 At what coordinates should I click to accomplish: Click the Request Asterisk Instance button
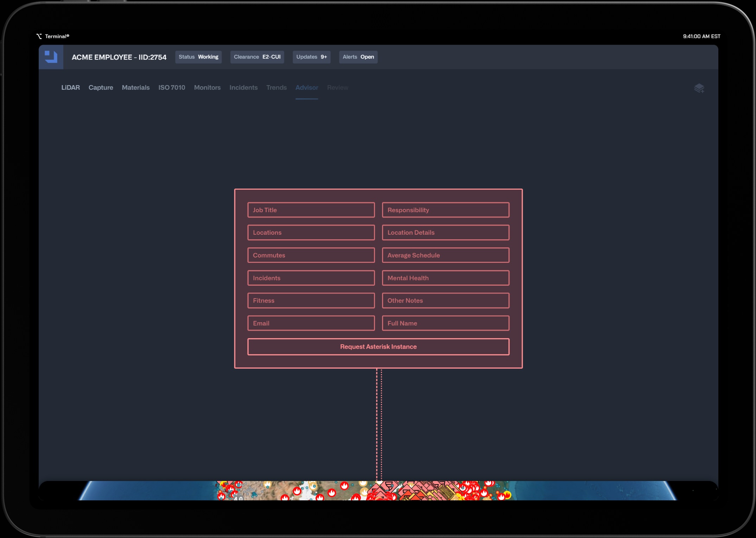378,347
